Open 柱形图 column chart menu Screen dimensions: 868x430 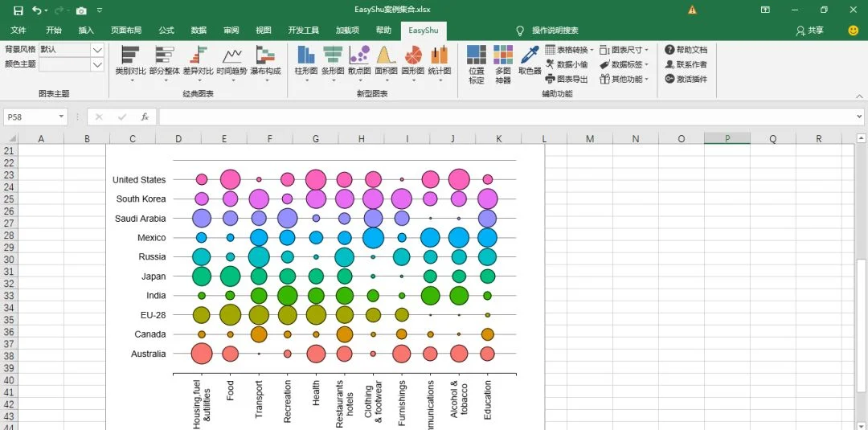[306, 64]
